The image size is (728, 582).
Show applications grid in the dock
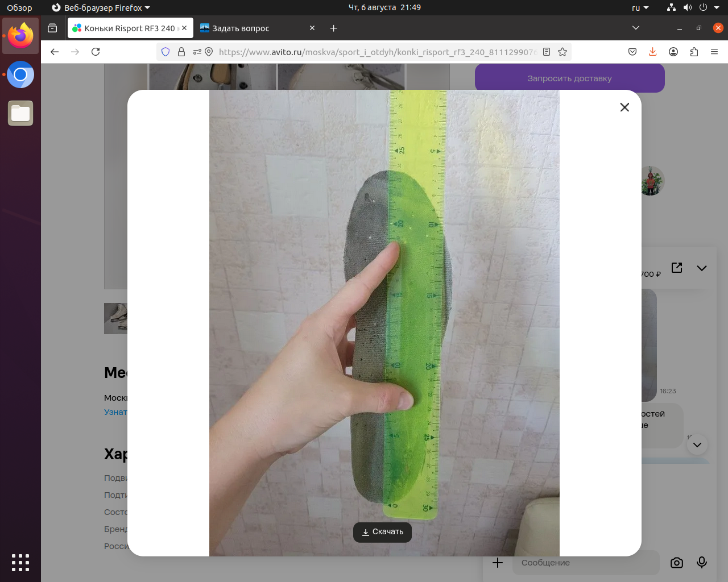[20, 562]
